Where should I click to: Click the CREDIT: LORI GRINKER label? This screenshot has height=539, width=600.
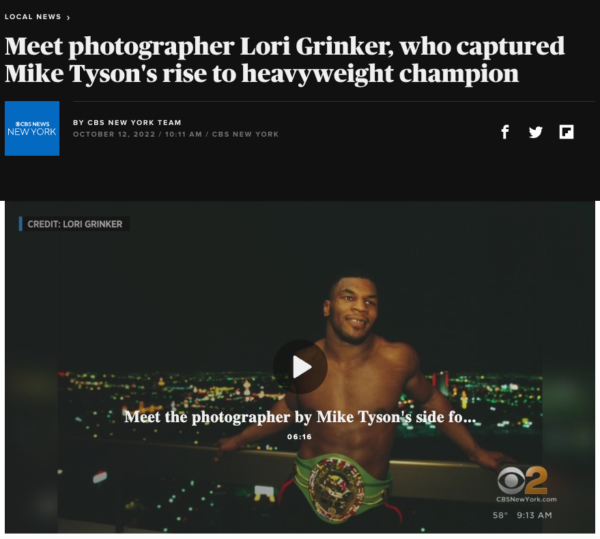tap(75, 224)
